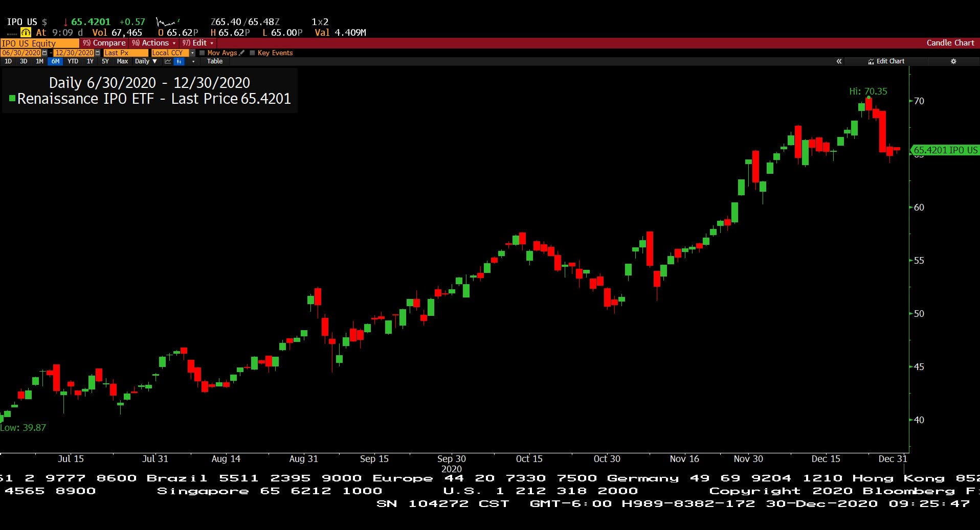Open the Daily periodicity dropdown

point(146,61)
